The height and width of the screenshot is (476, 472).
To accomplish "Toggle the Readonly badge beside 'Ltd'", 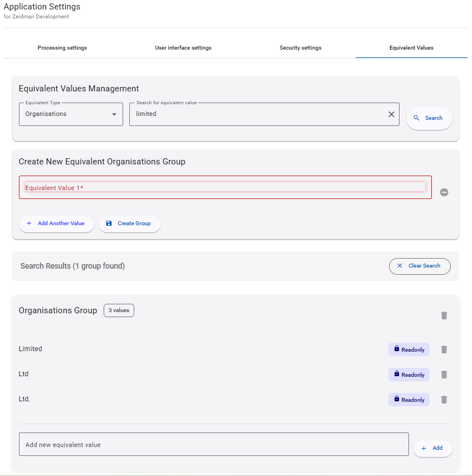I will 408,375.
